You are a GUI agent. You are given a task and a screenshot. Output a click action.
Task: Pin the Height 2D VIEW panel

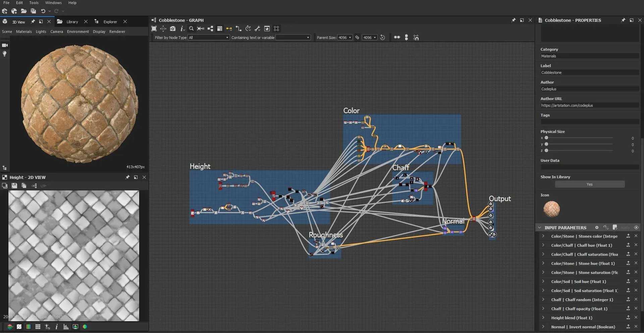tap(127, 177)
